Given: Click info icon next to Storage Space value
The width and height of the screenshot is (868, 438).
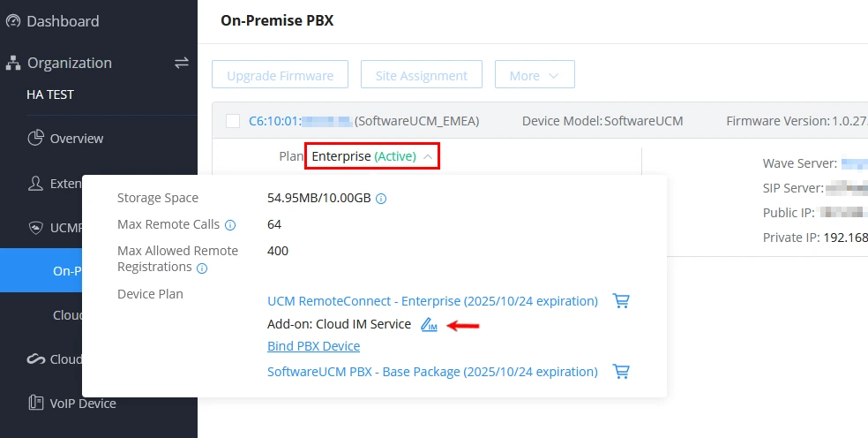Looking at the screenshot, I should [x=381, y=199].
